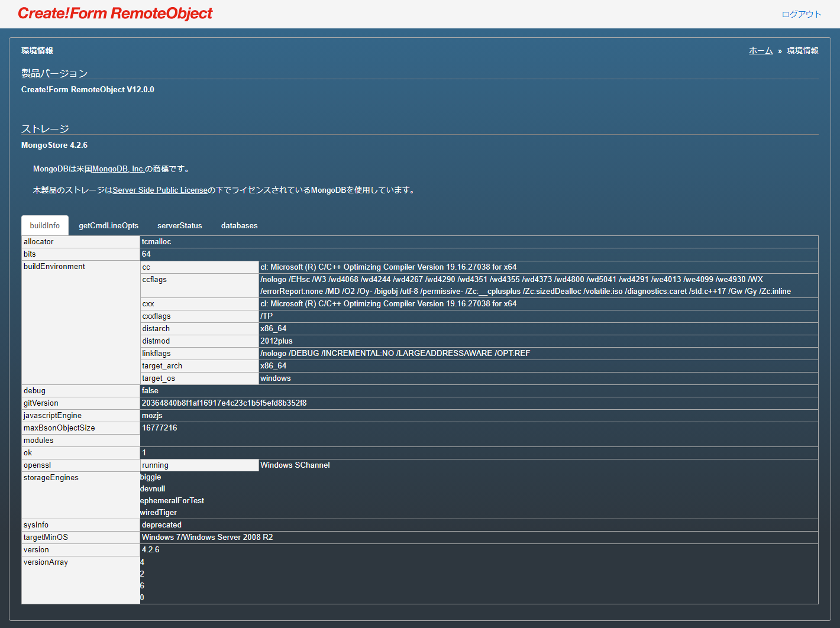Click the buildEnvironment row label
Viewport: 840px width, 628px height.
click(x=81, y=323)
